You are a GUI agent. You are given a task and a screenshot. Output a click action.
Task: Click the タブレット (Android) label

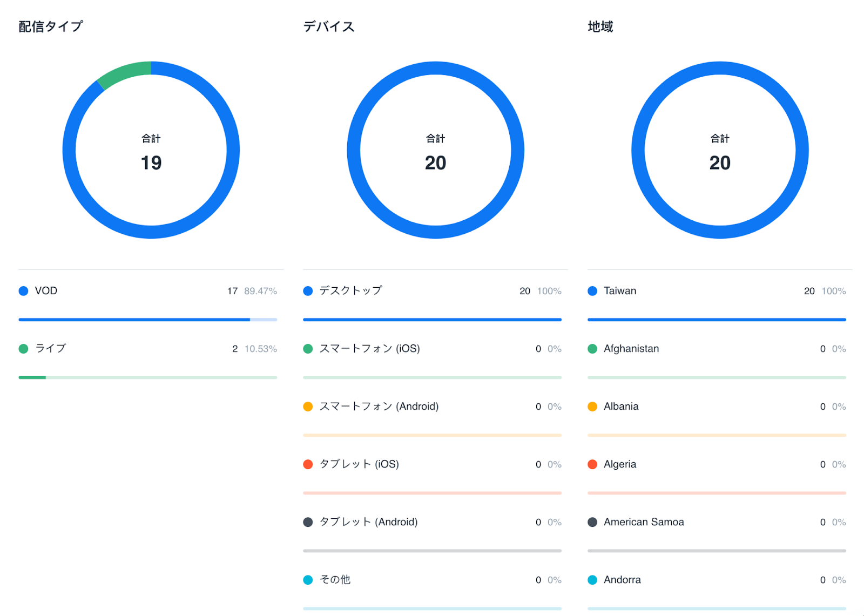[368, 522]
